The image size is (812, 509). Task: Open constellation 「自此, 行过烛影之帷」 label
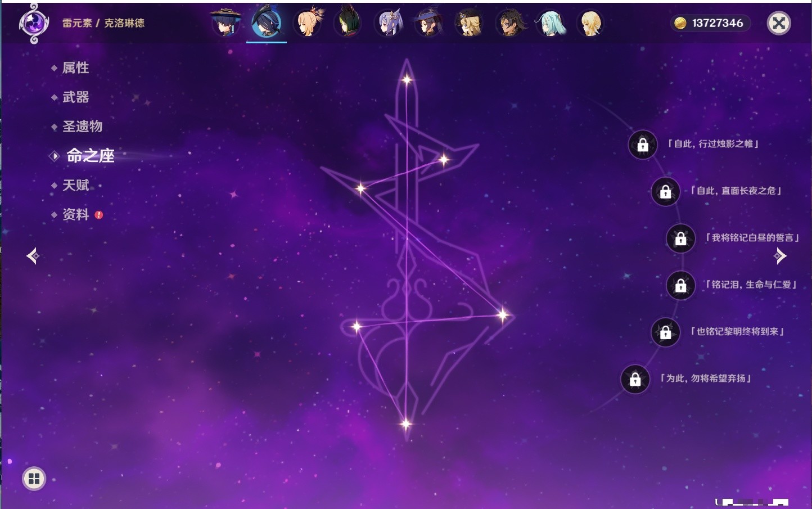tap(713, 144)
